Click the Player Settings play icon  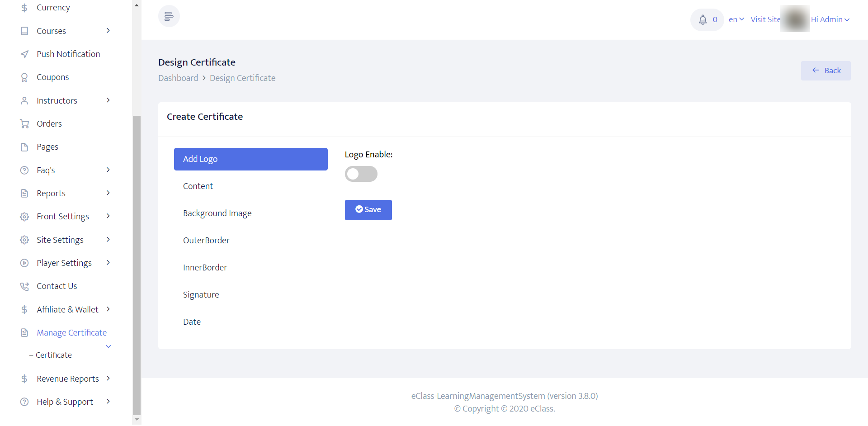(x=24, y=263)
